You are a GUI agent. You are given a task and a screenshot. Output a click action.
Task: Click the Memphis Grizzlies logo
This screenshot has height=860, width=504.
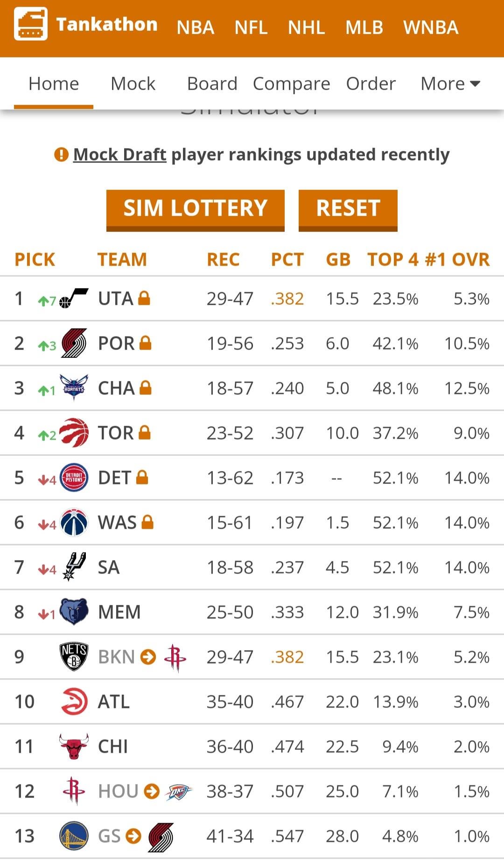74,612
